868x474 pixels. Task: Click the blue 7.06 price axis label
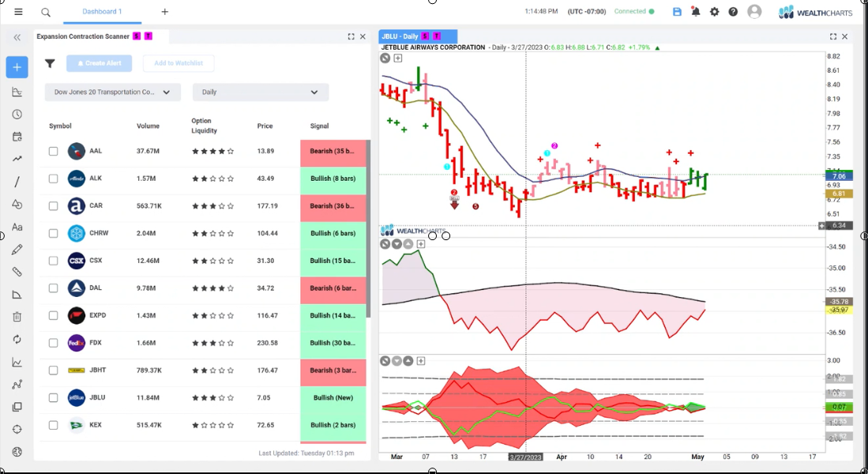pyautogui.click(x=839, y=176)
